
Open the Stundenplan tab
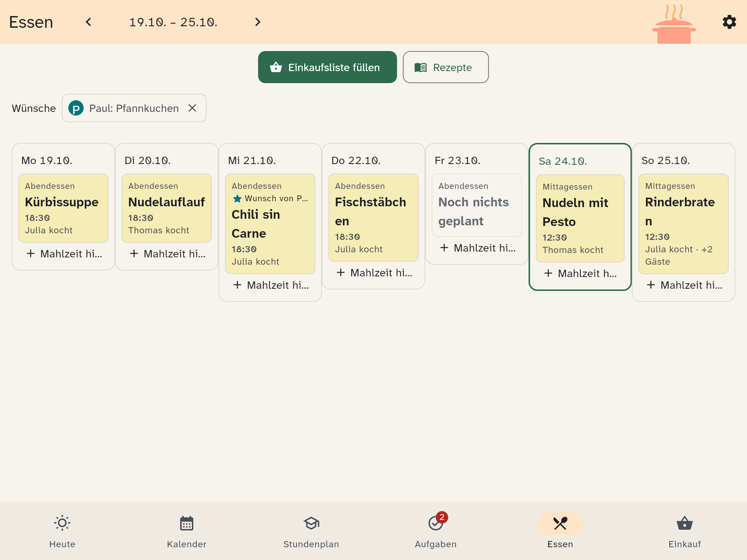click(x=311, y=531)
